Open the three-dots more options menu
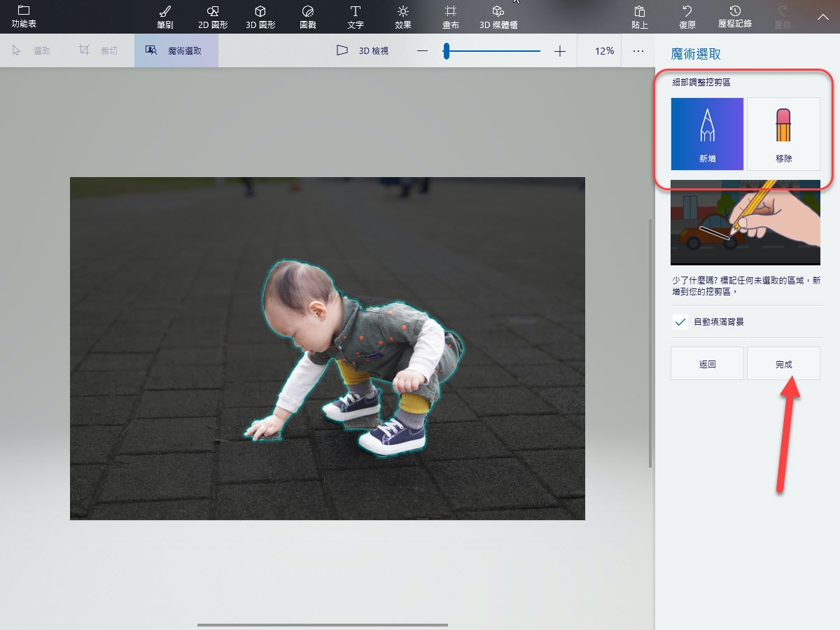 point(638,51)
